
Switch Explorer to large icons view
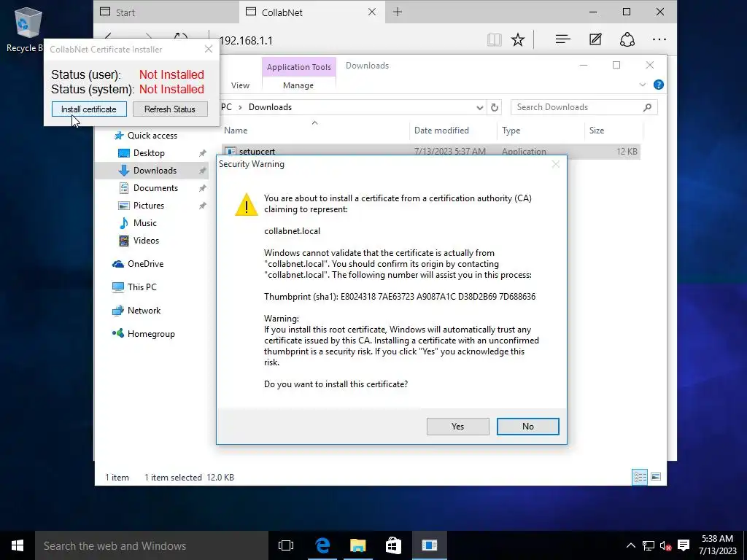point(656,477)
